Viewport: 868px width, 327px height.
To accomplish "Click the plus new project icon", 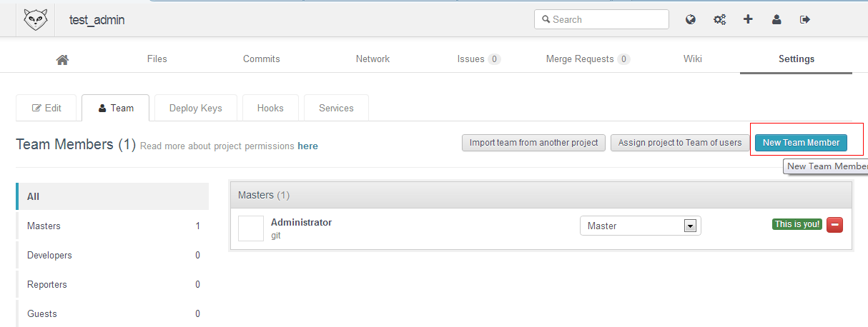I will click(x=748, y=19).
